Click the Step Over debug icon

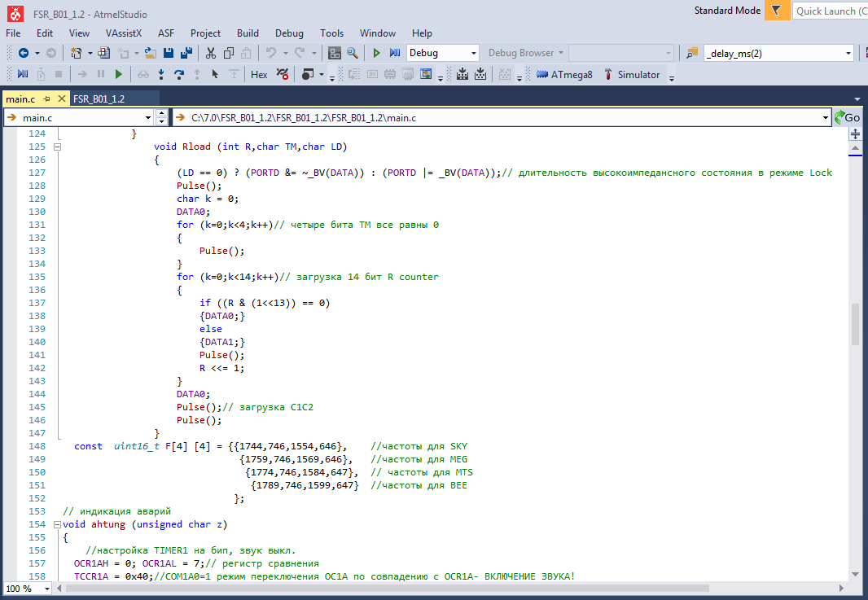point(178,74)
